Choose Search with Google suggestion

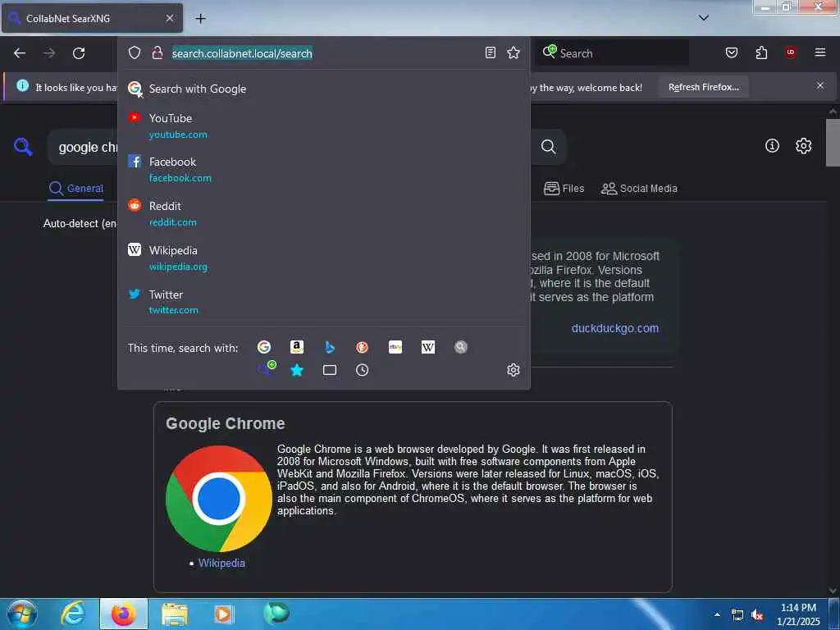[323, 89]
